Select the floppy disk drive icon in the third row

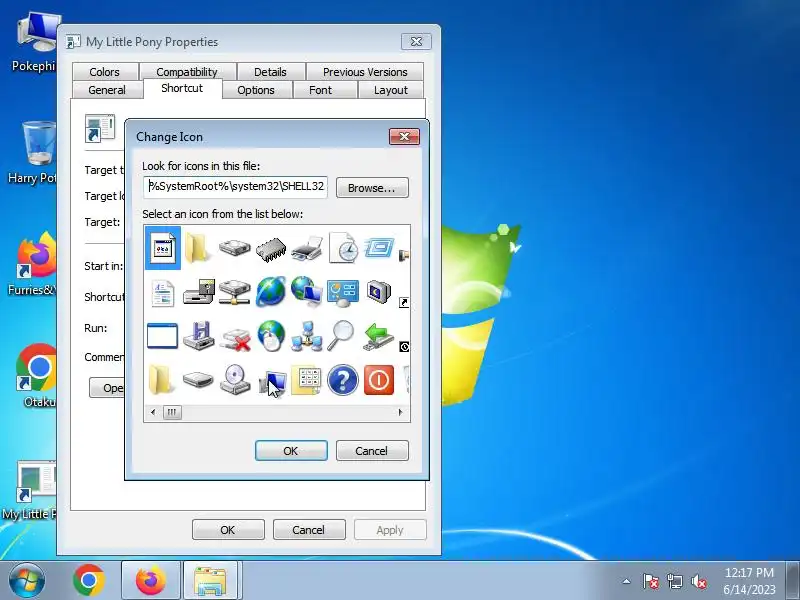pyautogui.click(x=198, y=336)
